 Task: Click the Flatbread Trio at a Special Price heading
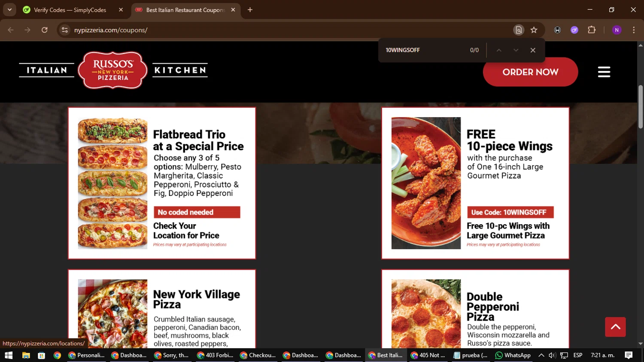tap(198, 140)
